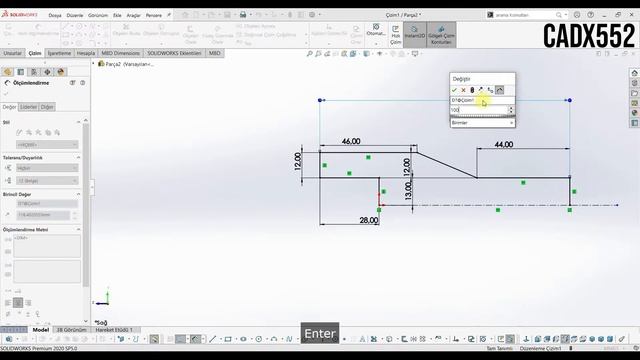Open the unit precision dropdown
The image size is (640, 360).
pos(47,181)
